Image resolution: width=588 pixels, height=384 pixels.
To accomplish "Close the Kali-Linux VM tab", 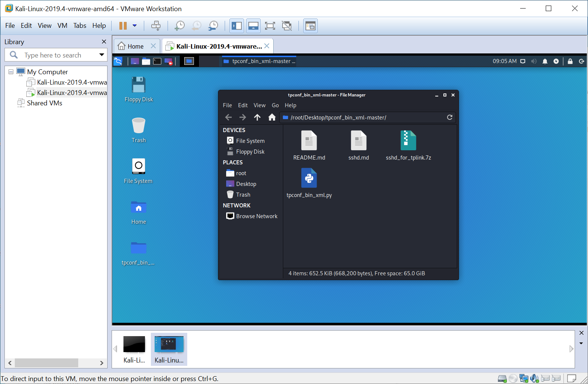I will (x=267, y=46).
